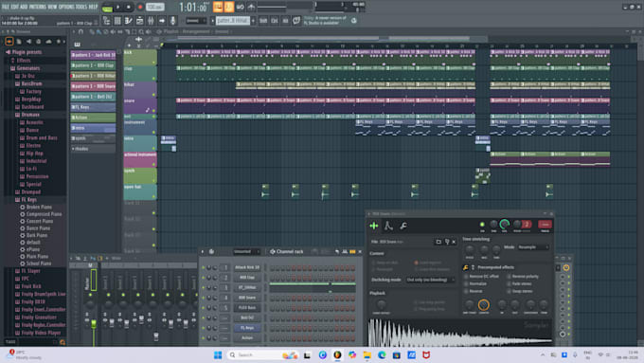Collapse the Generators folder in browser

pyautogui.click(x=27, y=68)
